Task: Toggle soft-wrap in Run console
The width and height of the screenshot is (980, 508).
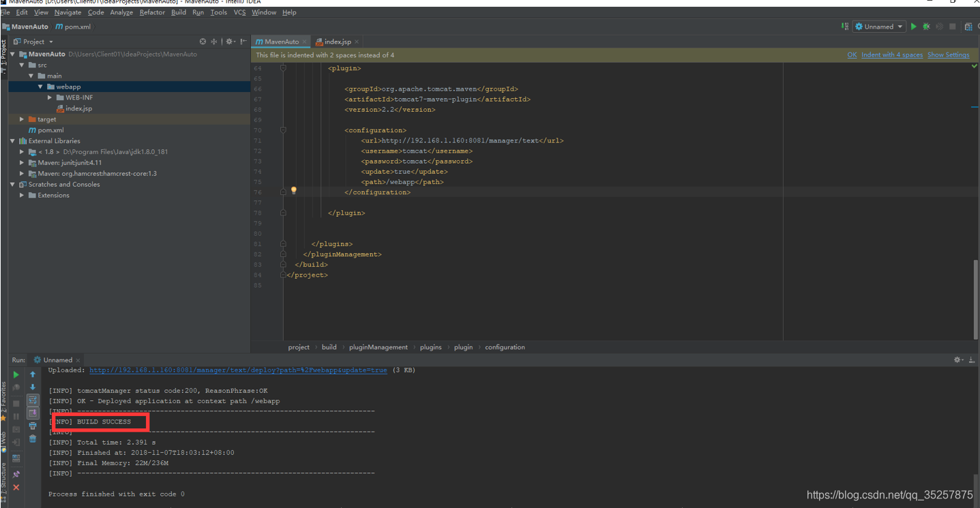Action: 33,400
